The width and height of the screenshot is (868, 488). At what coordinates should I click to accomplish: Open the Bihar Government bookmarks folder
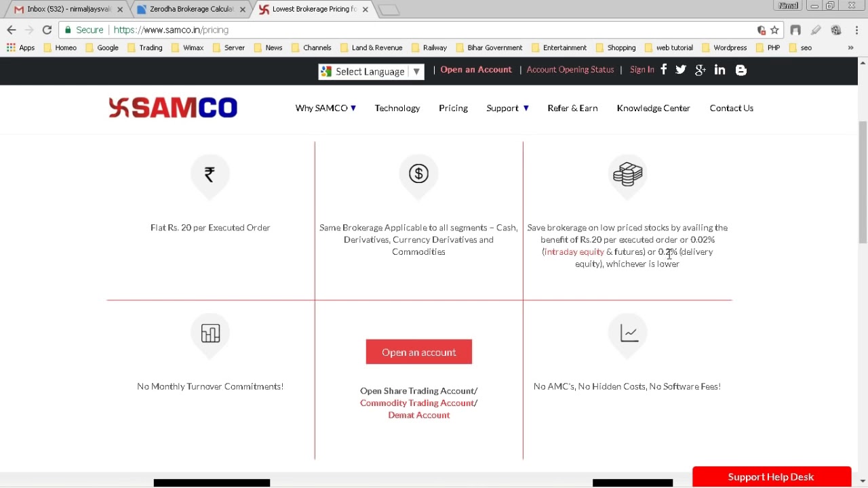coord(489,47)
